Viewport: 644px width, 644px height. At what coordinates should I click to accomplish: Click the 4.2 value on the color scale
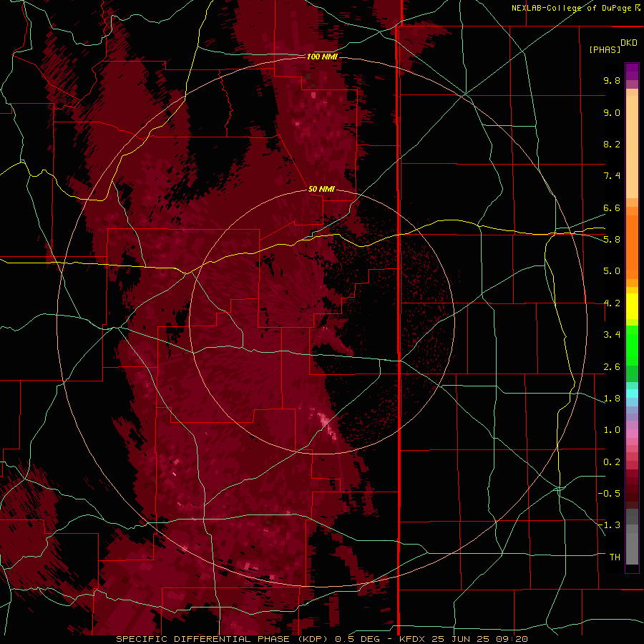tap(612, 303)
